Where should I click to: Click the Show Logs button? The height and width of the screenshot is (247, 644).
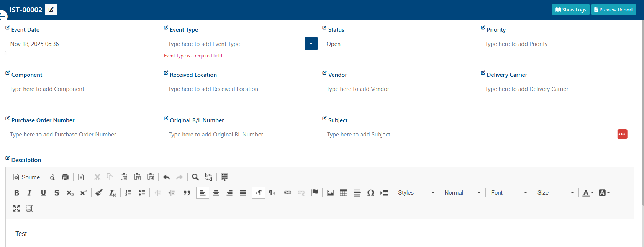point(571,10)
